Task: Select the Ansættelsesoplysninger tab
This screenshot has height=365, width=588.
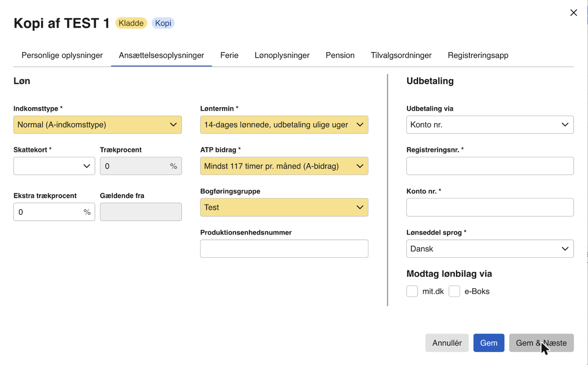Action: tap(161, 55)
